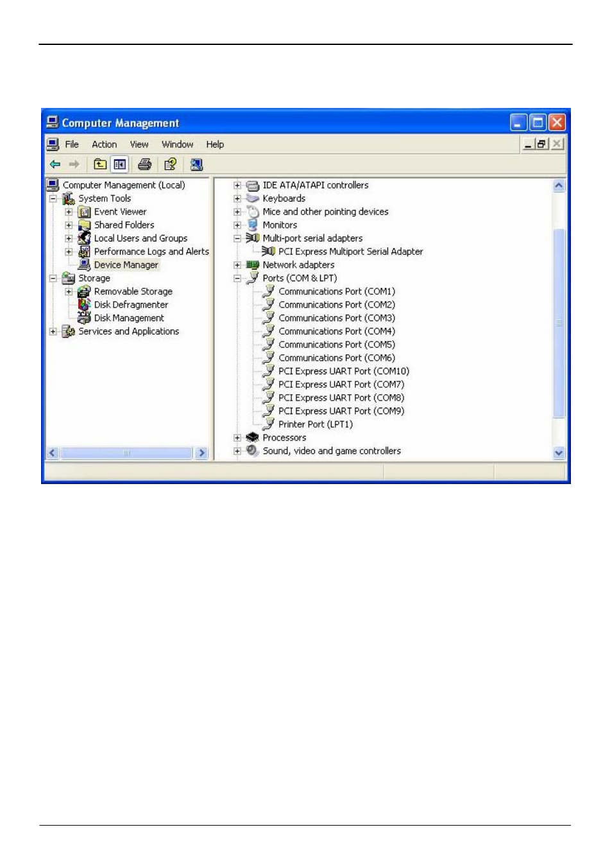Toggle the Show/Hide Console Tree icon
612x868 pixels.
[119, 164]
